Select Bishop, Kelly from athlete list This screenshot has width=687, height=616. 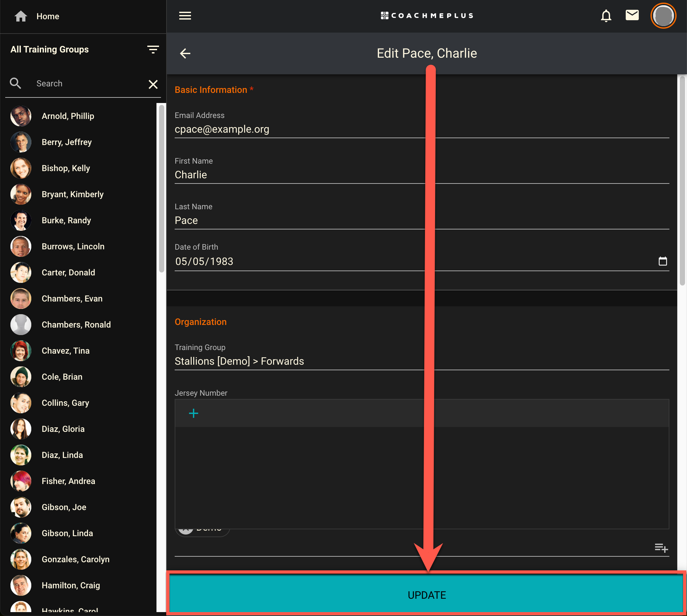(66, 168)
